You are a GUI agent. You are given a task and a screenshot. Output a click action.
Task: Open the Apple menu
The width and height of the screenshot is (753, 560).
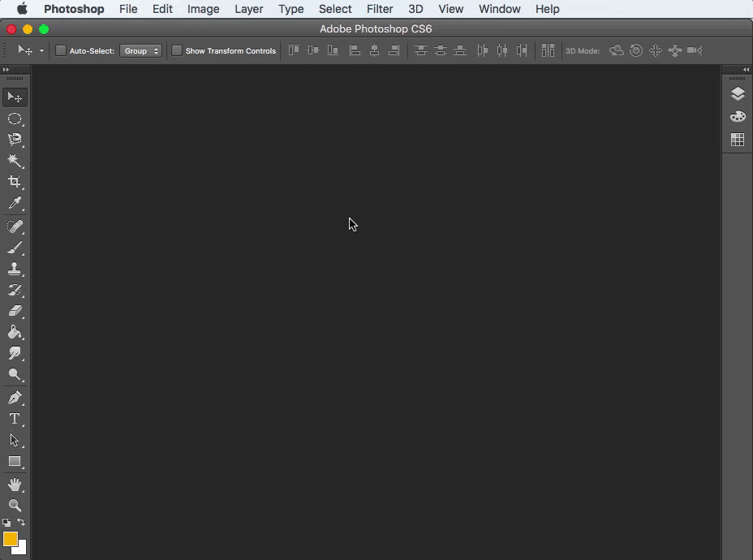click(x=22, y=9)
